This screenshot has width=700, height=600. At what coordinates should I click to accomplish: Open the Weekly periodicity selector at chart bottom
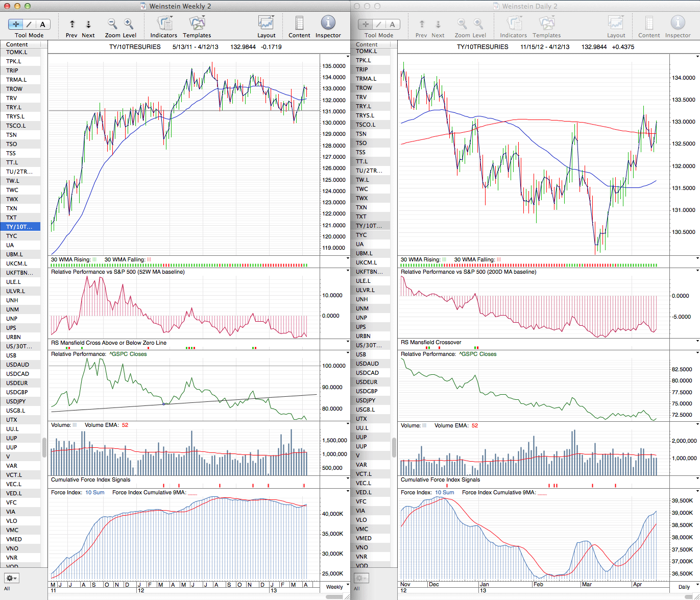(x=335, y=587)
